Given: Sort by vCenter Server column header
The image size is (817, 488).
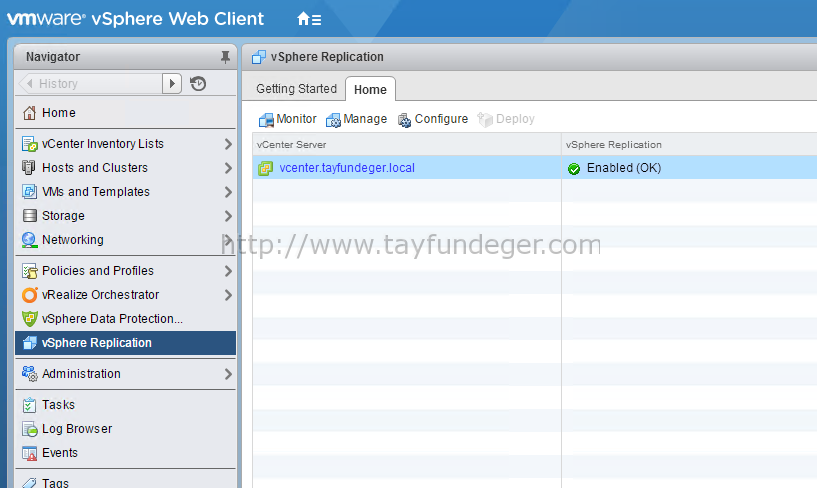Looking at the screenshot, I should [407, 144].
